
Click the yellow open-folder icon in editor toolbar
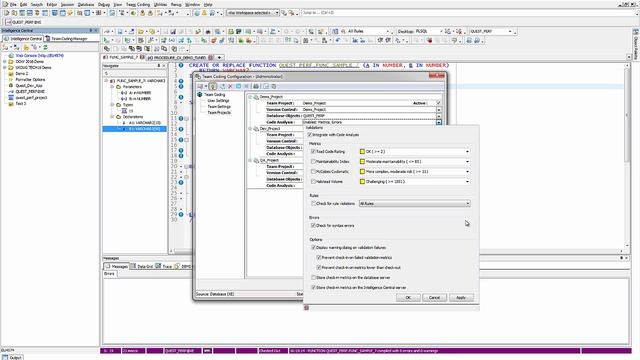(141, 31)
